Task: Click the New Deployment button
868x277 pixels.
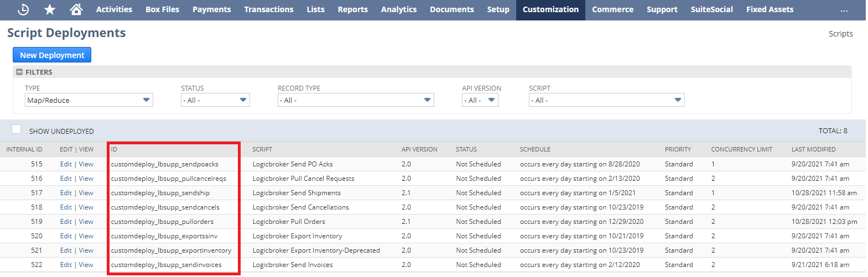Action: [52, 55]
